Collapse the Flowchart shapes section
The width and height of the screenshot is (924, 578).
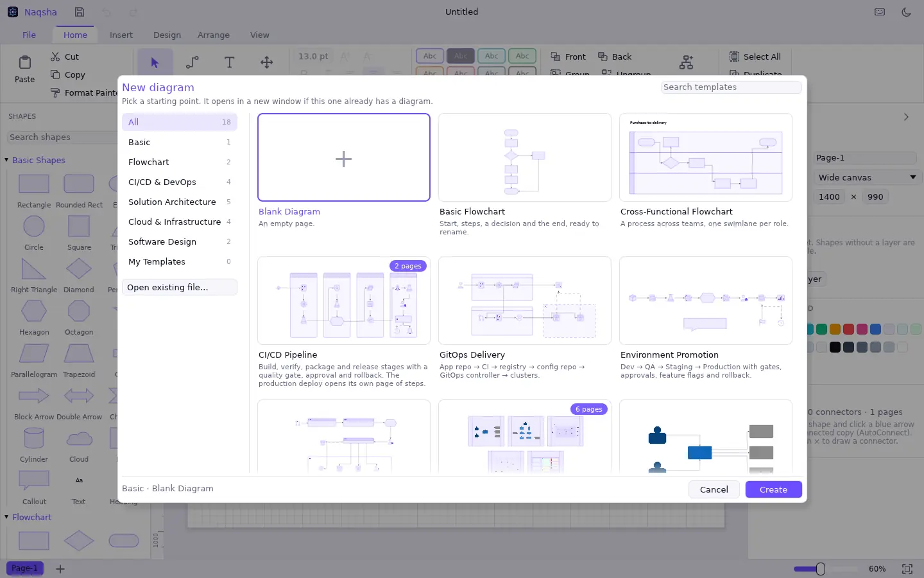point(6,517)
